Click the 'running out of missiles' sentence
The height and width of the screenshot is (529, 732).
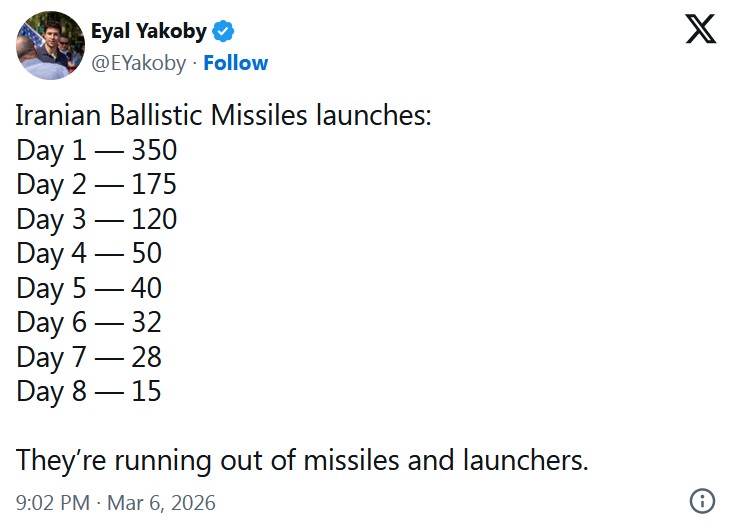tap(302, 460)
